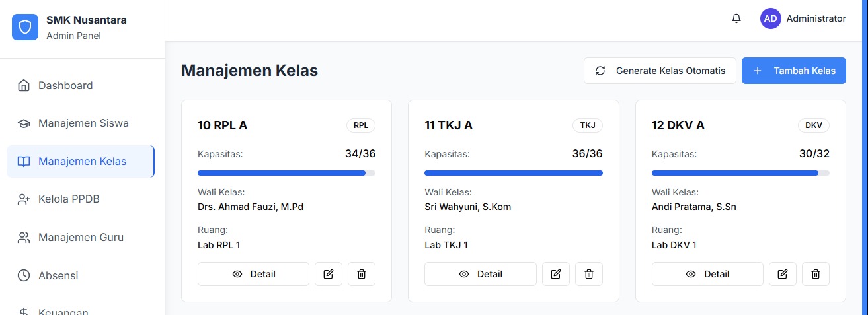Screen dimensions: 868x315
Task: Edit the 10 RPL A class
Action: coord(329,274)
